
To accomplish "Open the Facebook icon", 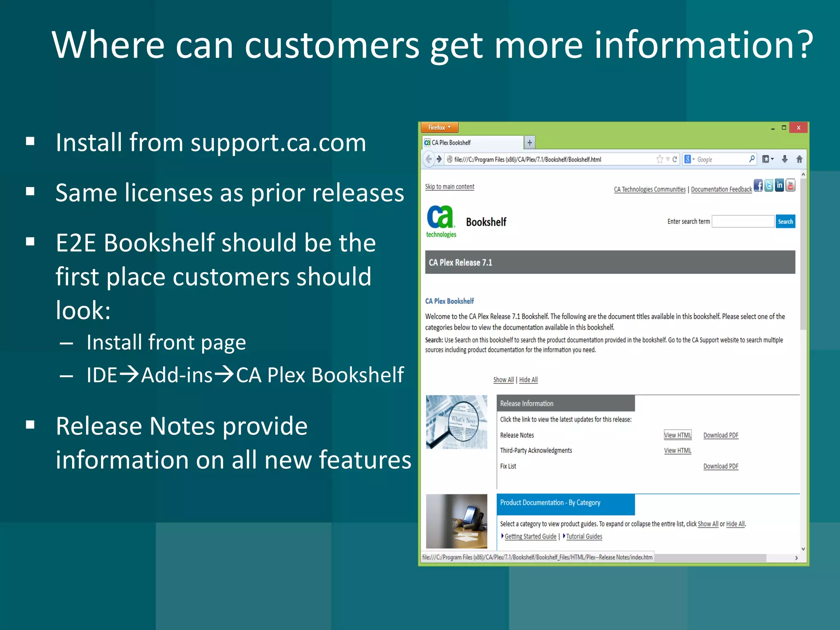I will tap(758, 185).
